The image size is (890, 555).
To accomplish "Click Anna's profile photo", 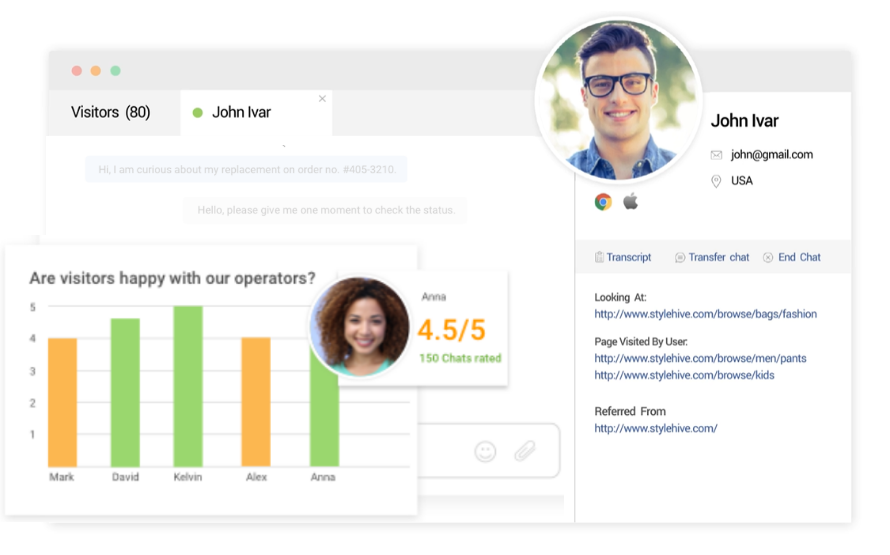I will pos(360,326).
